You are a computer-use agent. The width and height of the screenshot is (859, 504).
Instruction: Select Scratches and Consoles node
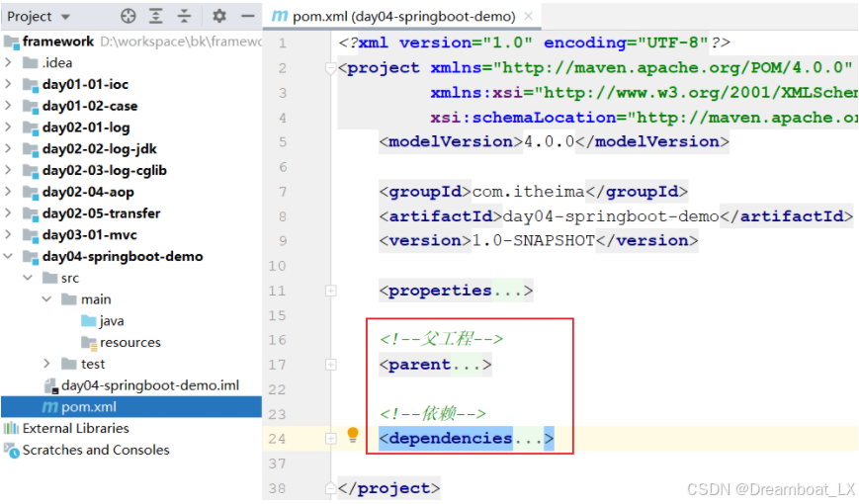coord(96,450)
